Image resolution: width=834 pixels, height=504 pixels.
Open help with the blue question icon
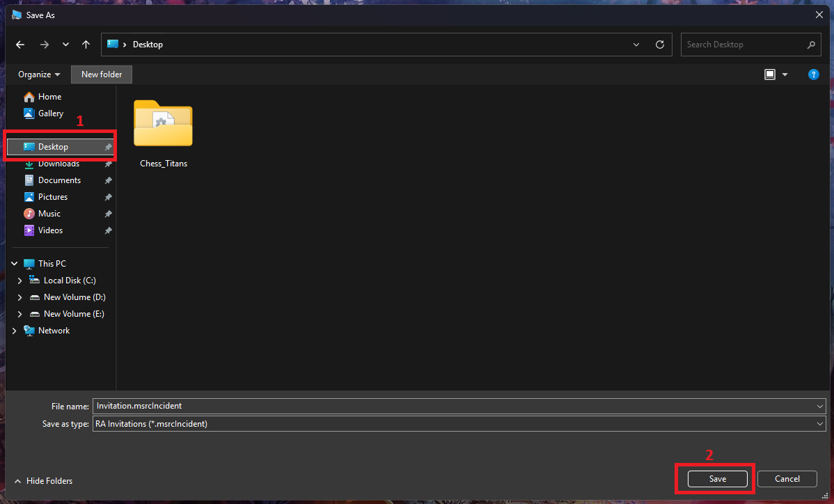point(813,74)
